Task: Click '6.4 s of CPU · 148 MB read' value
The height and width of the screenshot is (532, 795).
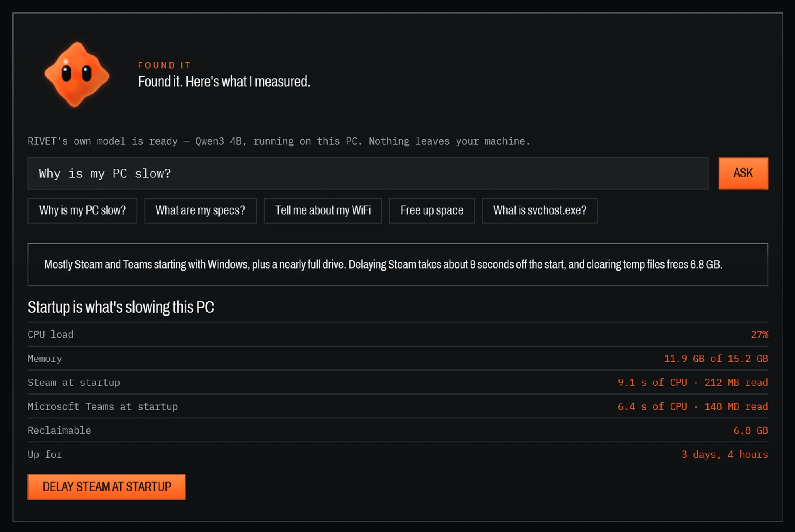Action: (x=693, y=406)
